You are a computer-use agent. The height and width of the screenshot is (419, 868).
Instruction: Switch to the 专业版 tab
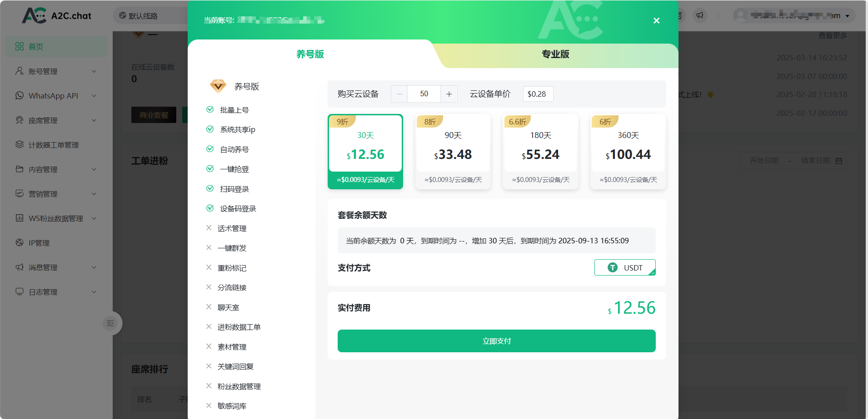[555, 54]
